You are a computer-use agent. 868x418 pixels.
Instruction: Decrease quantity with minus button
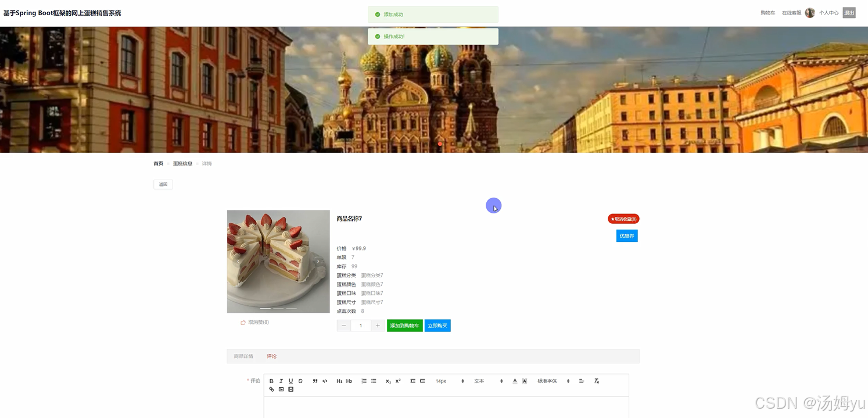(344, 326)
